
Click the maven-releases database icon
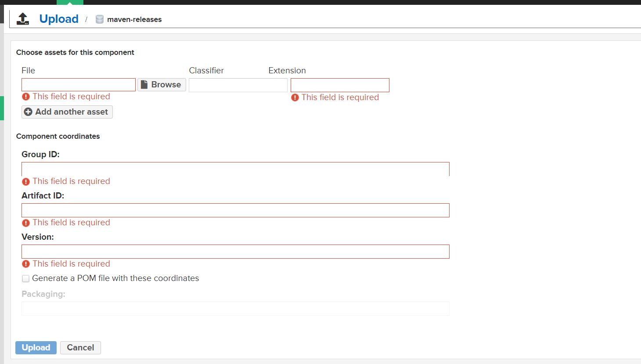(100, 19)
